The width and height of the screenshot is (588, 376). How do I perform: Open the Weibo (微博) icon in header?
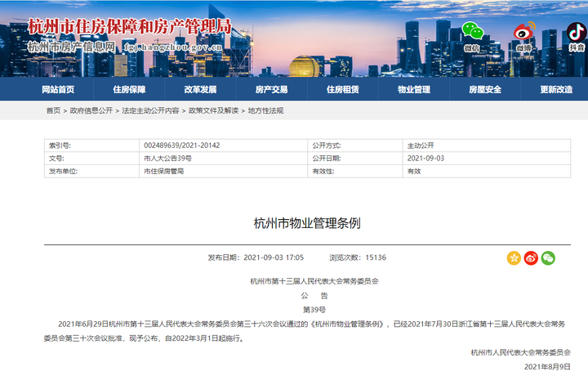(x=523, y=33)
